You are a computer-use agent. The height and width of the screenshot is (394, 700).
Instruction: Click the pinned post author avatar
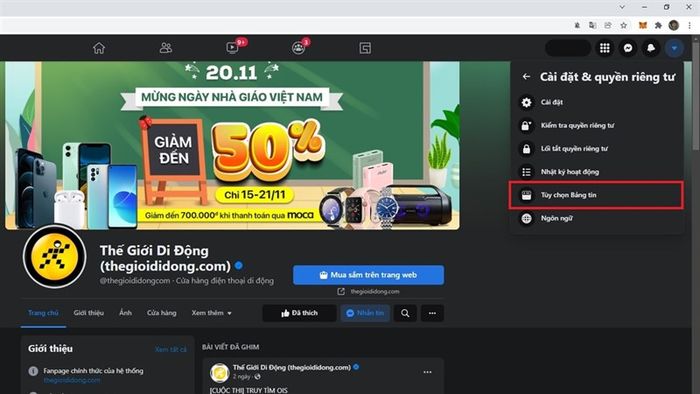[220, 373]
